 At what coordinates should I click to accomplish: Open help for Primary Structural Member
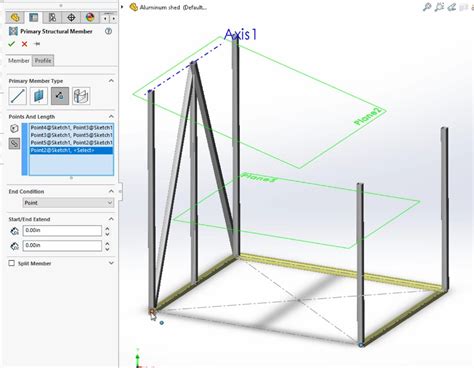coord(108,31)
